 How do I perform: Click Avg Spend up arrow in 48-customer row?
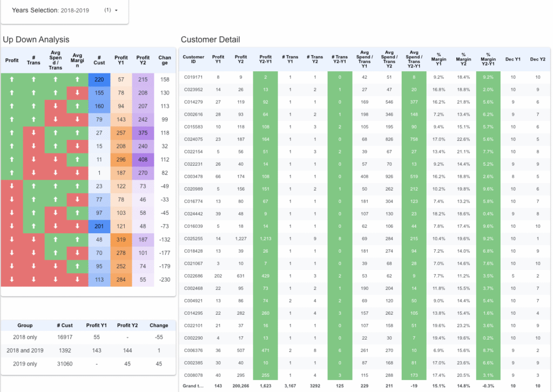point(55,239)
